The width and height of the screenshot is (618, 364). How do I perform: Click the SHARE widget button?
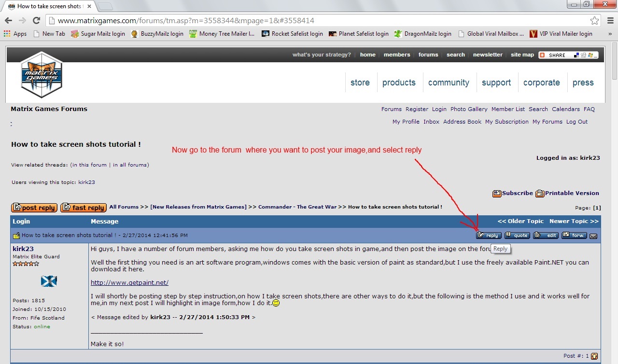tap(568, 55)
